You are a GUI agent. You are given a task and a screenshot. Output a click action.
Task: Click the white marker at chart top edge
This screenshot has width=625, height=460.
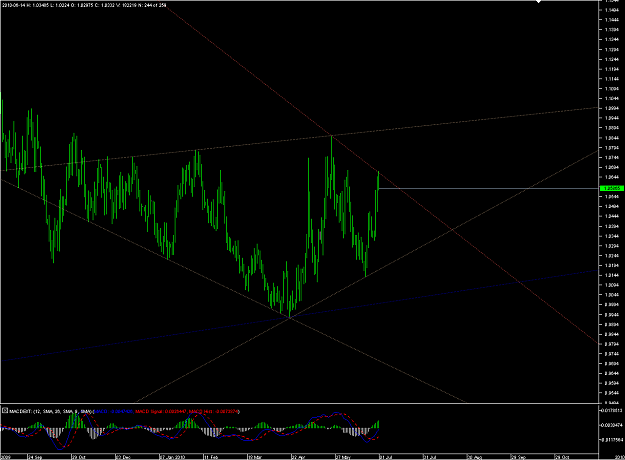coord(539,2)
